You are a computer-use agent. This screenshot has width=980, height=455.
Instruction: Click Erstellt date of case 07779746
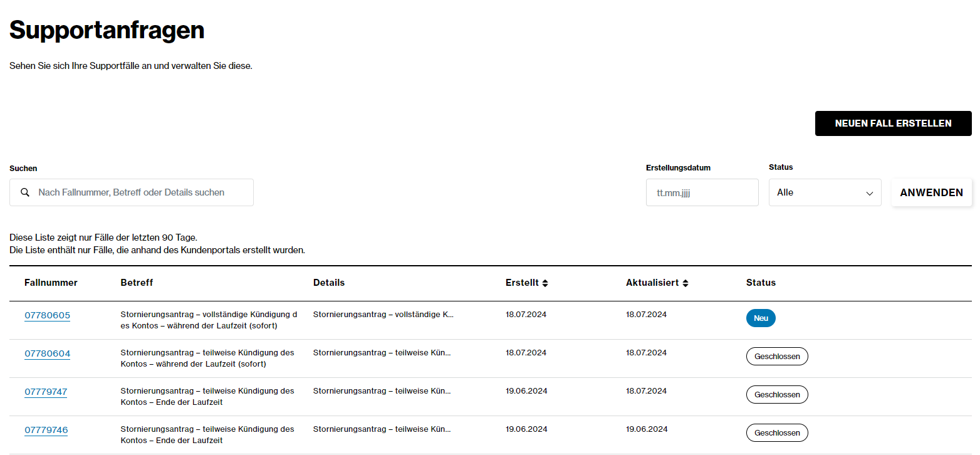point(526,429)
